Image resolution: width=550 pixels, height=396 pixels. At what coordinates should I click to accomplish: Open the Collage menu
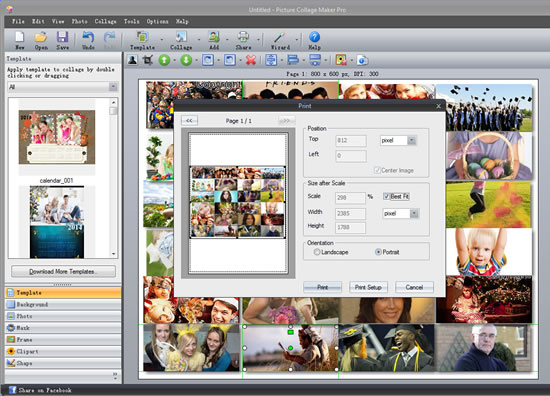106,21
